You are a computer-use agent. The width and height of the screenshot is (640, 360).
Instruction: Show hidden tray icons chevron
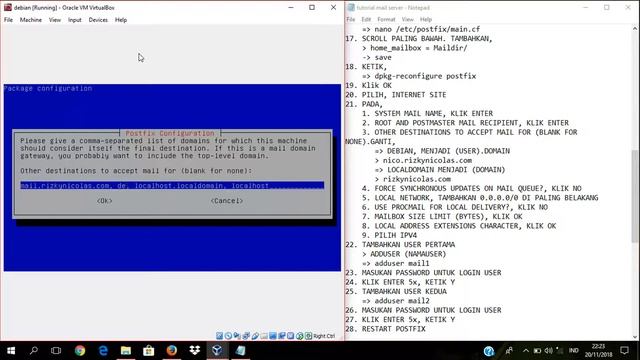(x=526, y=351)
